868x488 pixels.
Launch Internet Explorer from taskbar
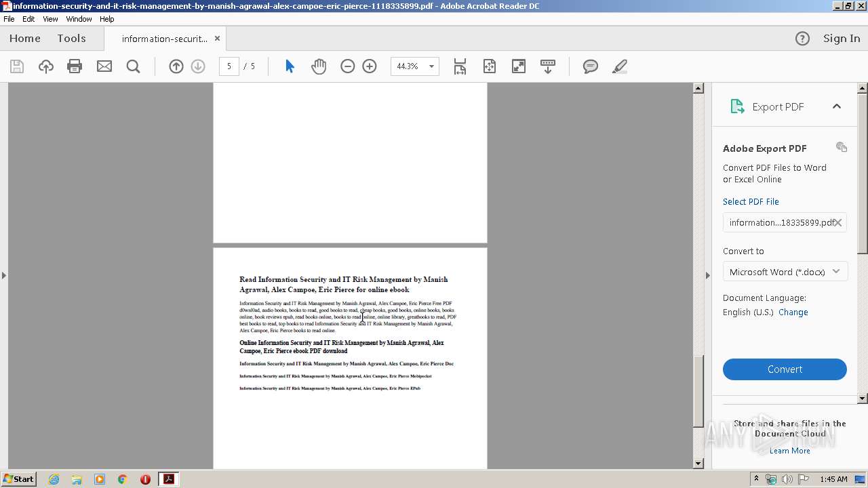click(54, 479)
